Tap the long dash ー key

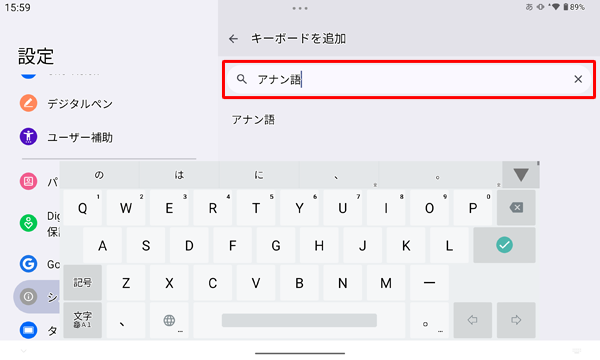pyautogui.click(x=429, y=282)
